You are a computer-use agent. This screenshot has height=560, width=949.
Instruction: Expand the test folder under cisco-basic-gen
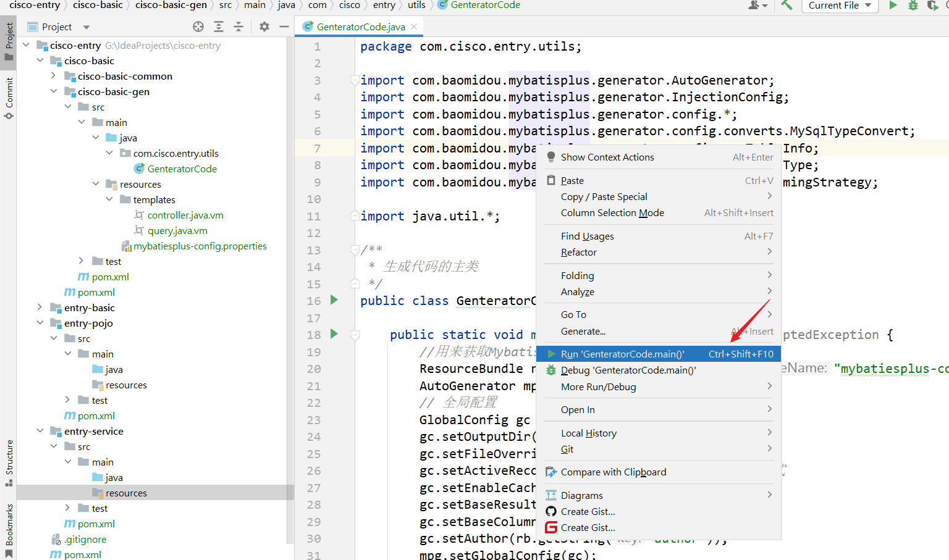click(82, 261)
